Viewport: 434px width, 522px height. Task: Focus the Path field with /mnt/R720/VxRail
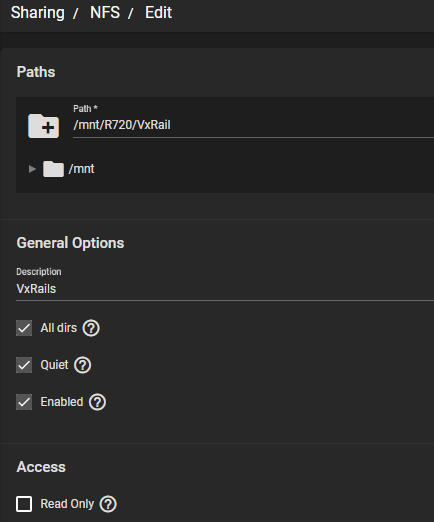pos(253,125)
